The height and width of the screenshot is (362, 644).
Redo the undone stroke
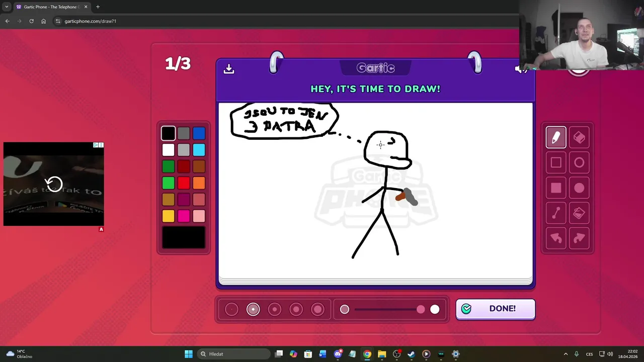point(579,238)
